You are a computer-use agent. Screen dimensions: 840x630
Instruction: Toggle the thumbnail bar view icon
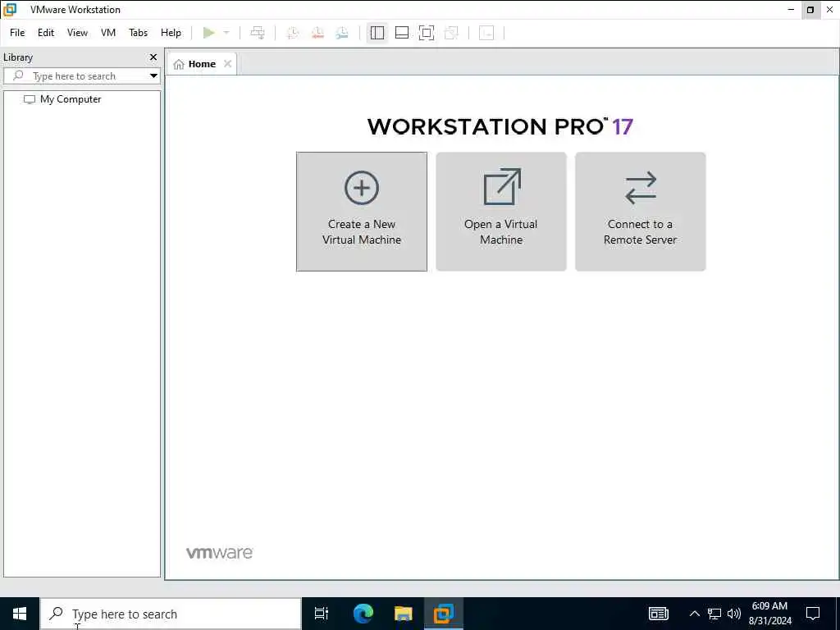click(x=402, y=33)
